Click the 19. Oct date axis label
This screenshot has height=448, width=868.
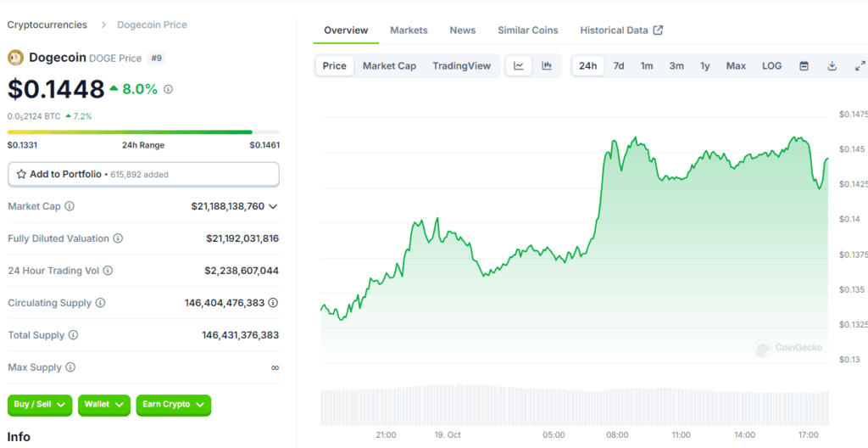(x=447, y=434)
